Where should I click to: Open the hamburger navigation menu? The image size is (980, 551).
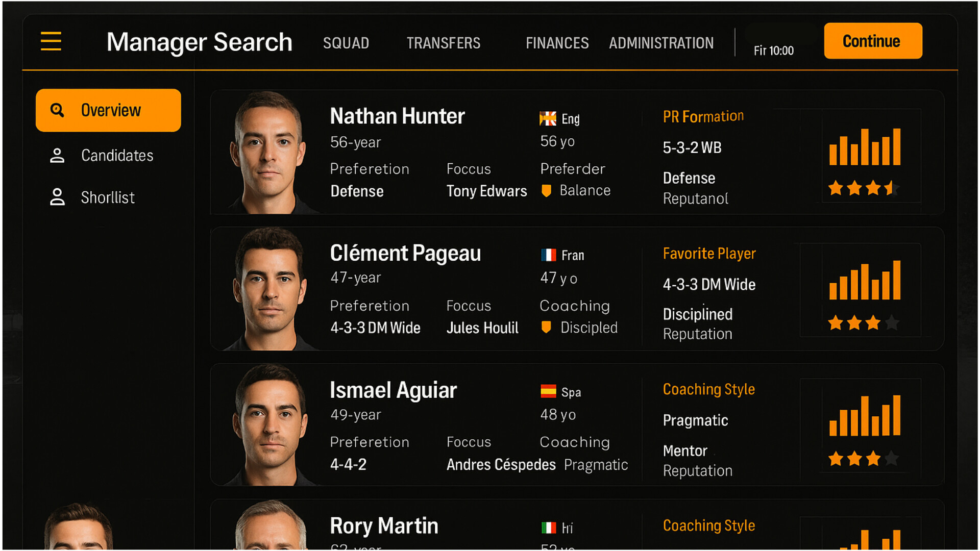(50, 42)
